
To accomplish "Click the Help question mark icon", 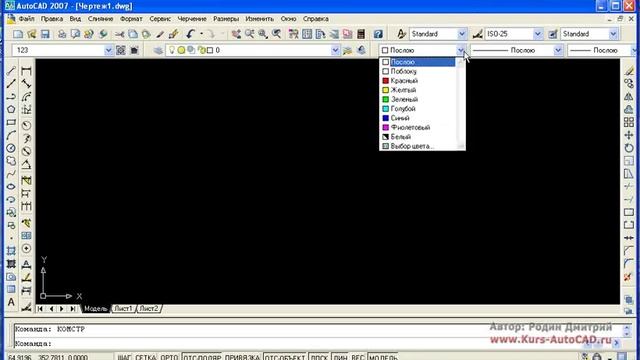I will coord(378,34).
